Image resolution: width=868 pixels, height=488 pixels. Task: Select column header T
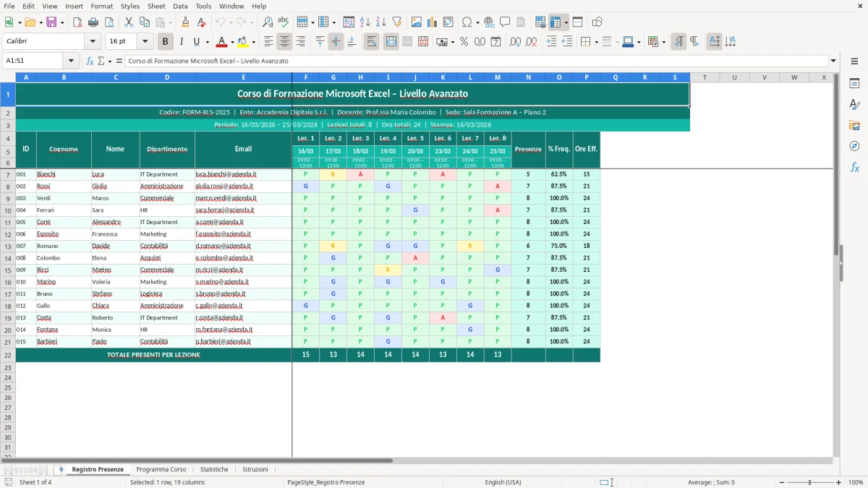[704, 77]
